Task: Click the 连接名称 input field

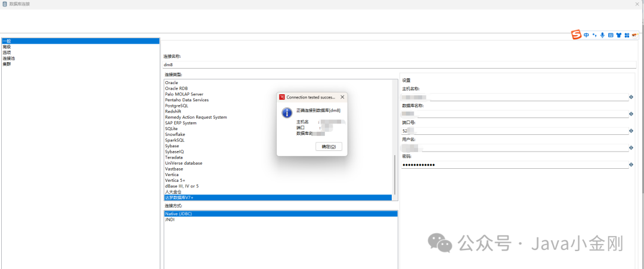Action: [x=399, y=64]
